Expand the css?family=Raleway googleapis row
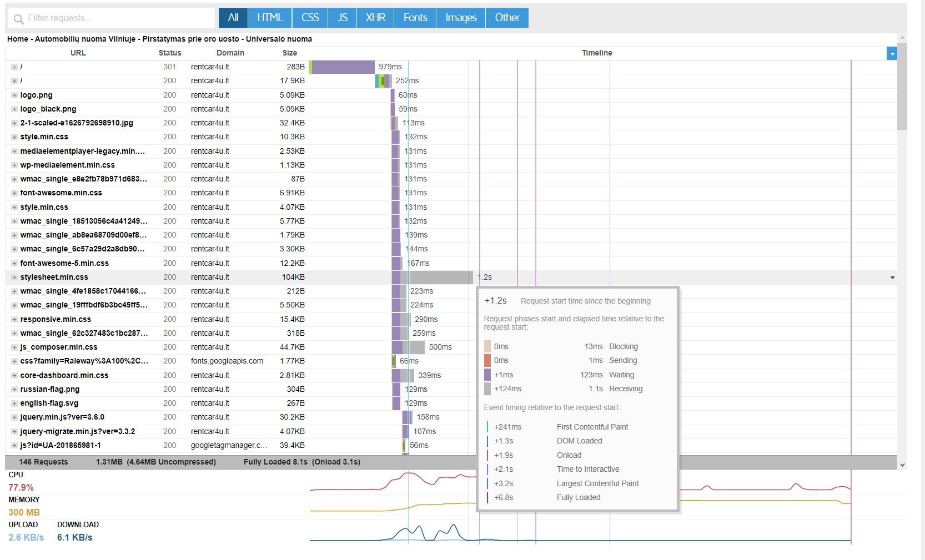This screenshot has width=925, height=560. 14,361
